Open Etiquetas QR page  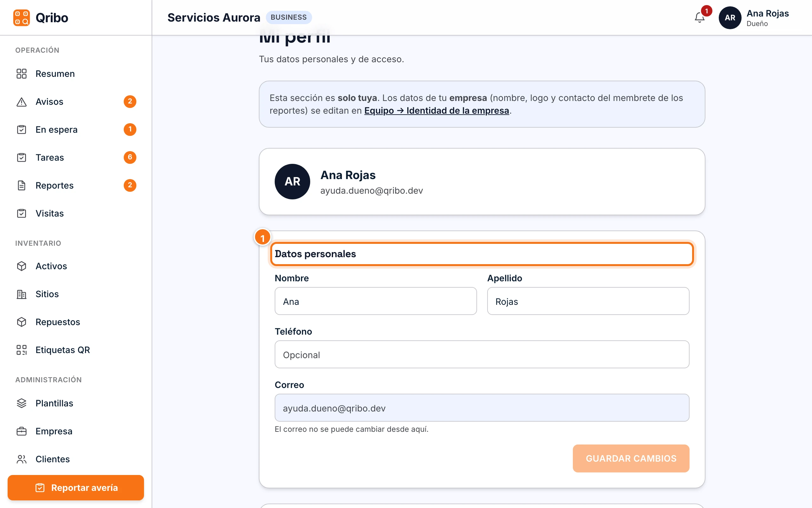pos(76,350)
